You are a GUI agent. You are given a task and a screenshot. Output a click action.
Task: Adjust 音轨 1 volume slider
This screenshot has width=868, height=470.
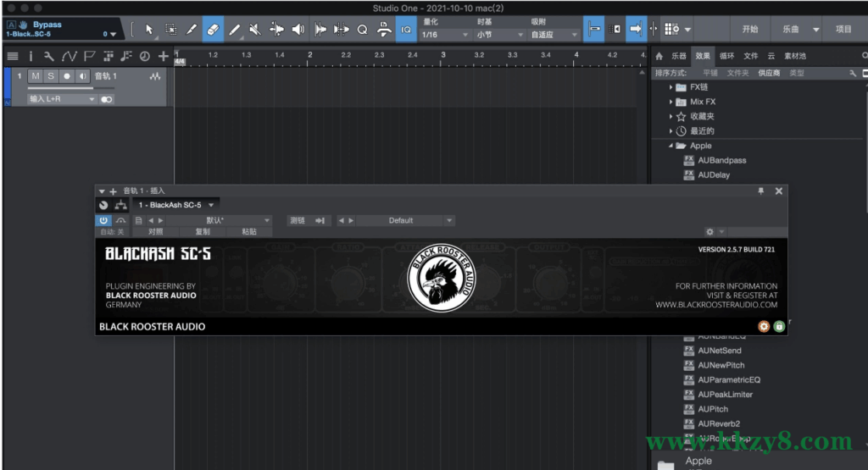(x=70, y=88)
